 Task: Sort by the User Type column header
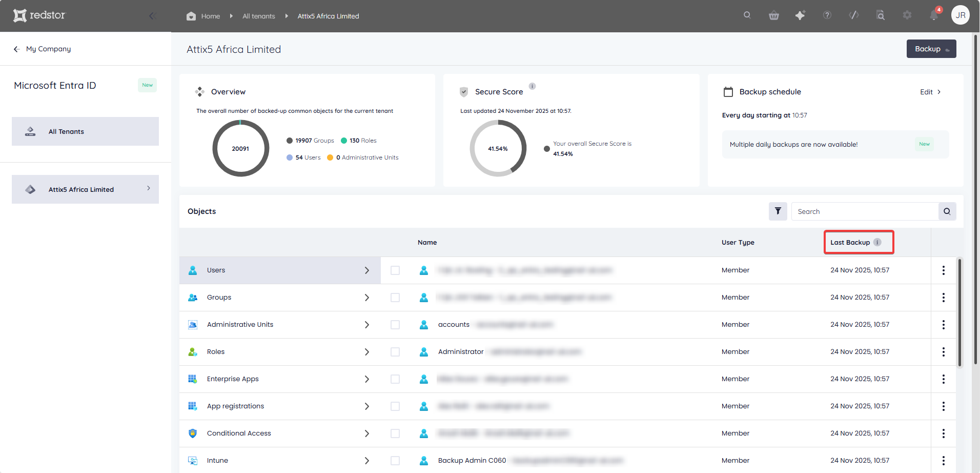pyautogui.click(x=738, y=242)
